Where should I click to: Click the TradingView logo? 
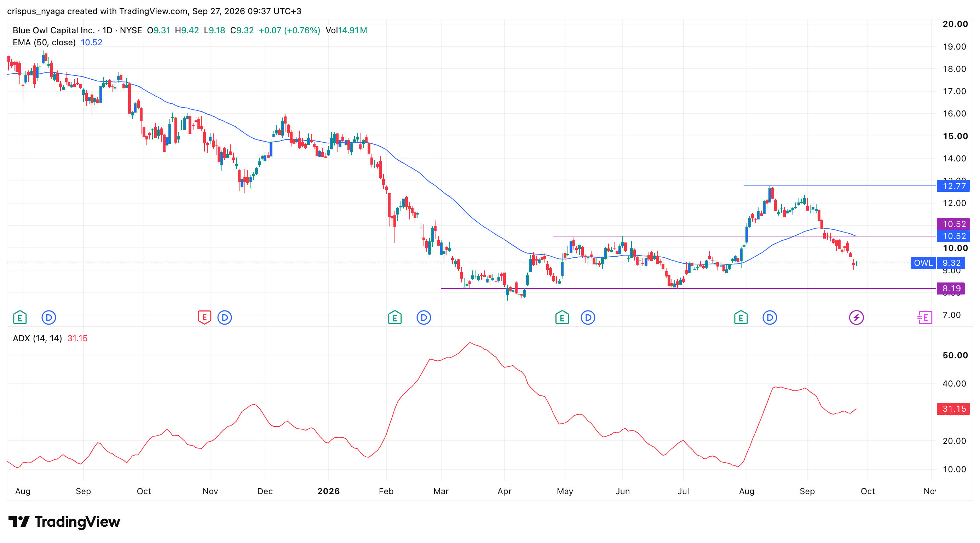(x=64, y=522)
